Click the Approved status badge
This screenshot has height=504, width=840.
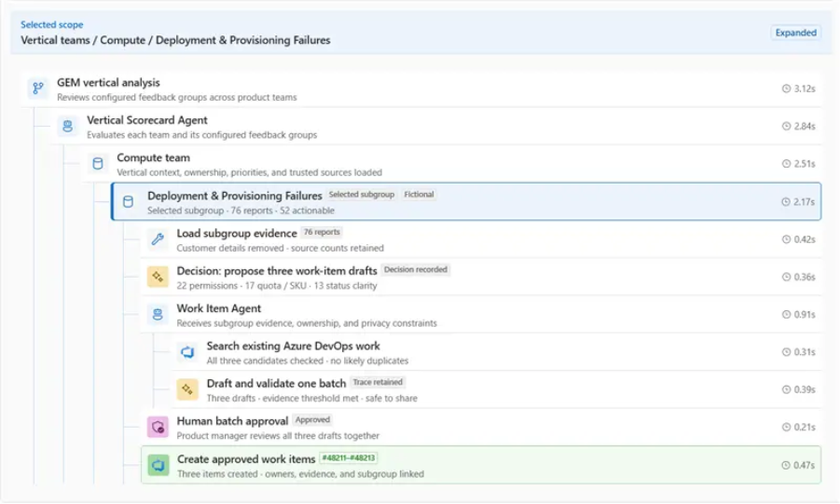point(312,419)
